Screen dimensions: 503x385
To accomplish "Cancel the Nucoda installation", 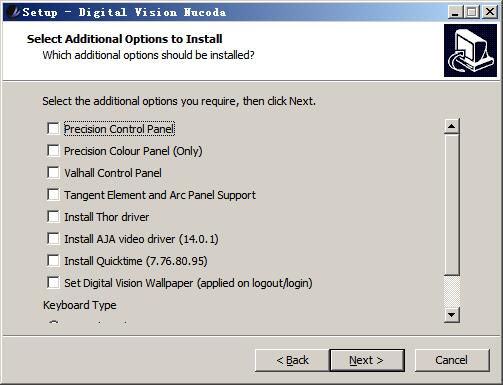I will pos(452,360).
